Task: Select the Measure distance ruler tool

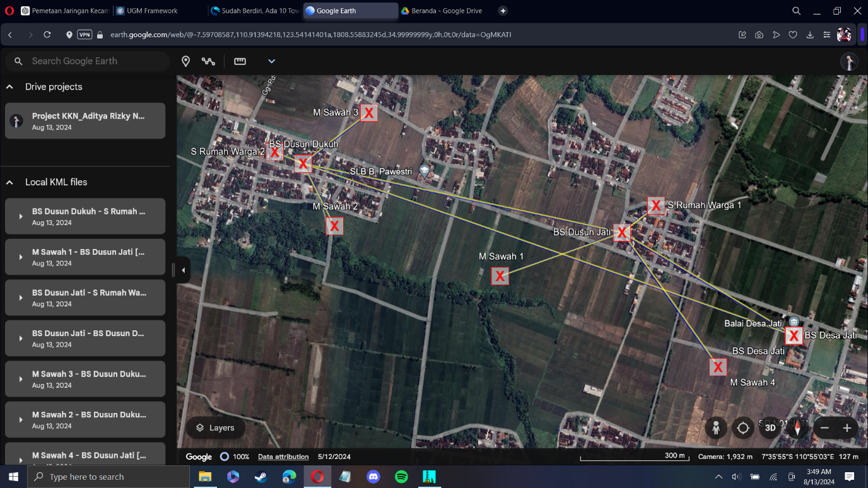Action: [x=240, y=61]
